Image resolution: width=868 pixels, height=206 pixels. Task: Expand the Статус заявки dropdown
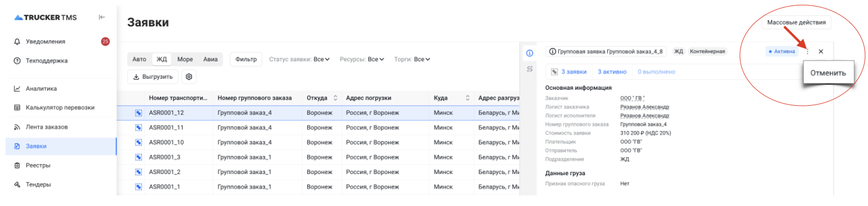[x=299, y=59]
